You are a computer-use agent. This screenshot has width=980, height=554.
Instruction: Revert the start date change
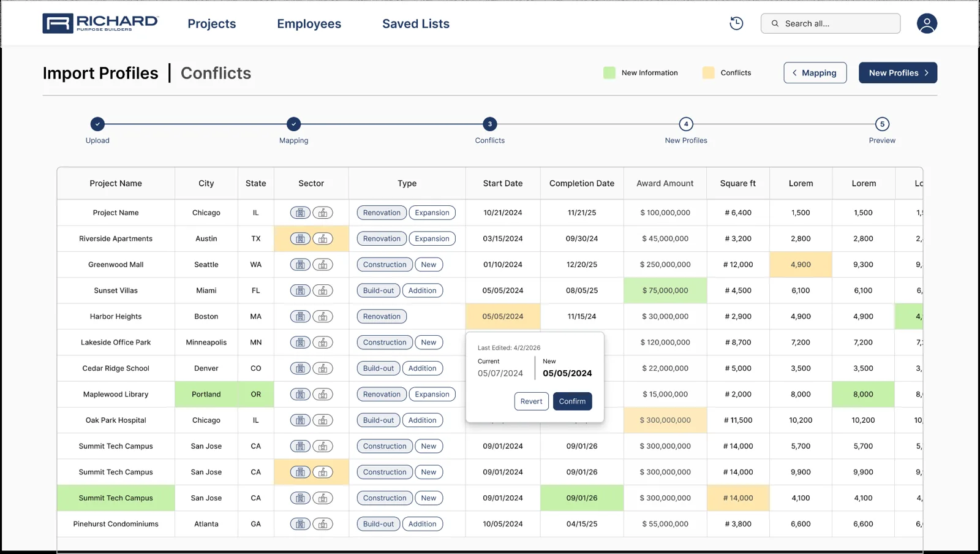532,401
